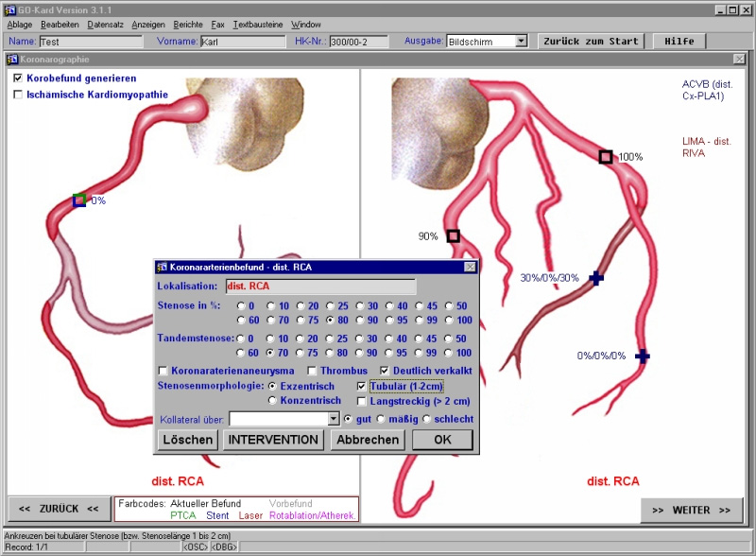756x556 pixels.
Task: Set collateral quality to schlecht
Action: click(426, 419)
